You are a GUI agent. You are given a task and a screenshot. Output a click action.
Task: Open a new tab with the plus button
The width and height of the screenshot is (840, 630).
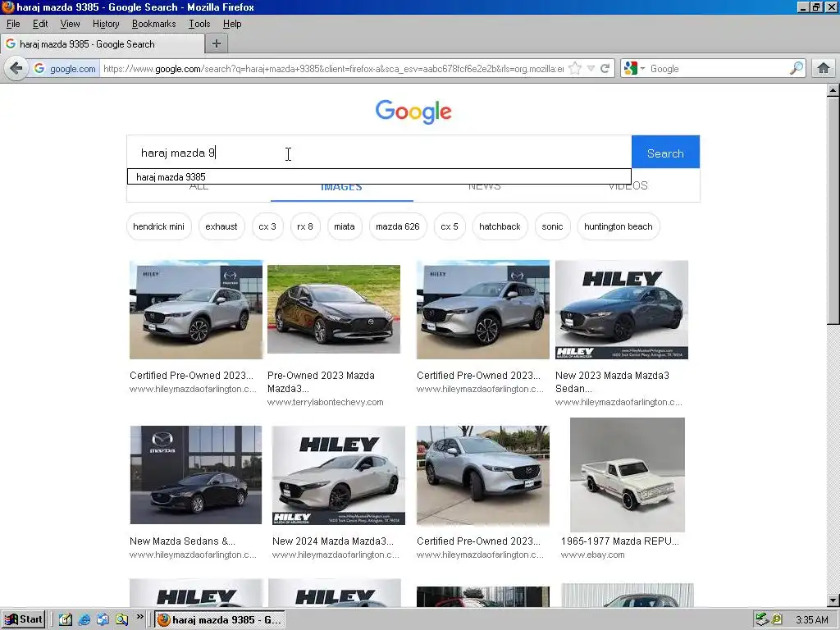pyautogui.click(x=217, y=44)
